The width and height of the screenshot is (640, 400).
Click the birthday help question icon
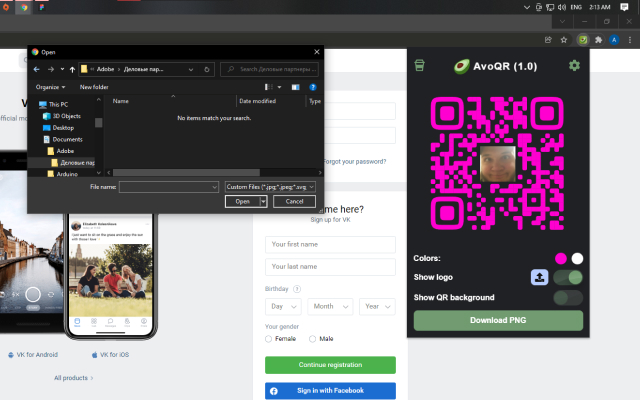coord(297,289)
